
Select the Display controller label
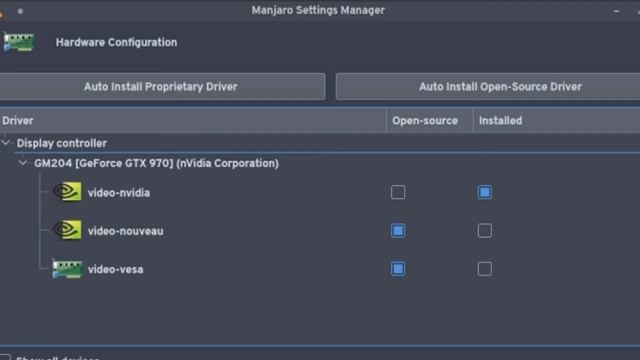coord(62,143)
